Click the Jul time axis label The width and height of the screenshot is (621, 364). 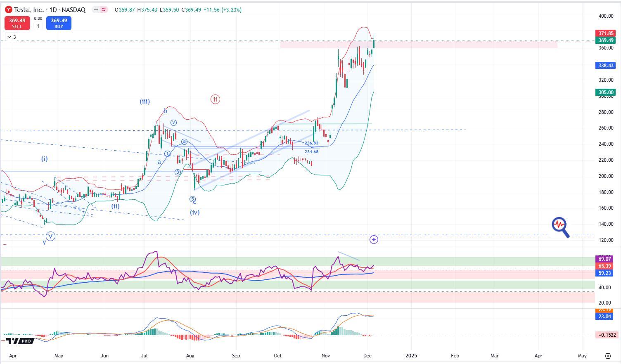pyautogui.click(x=145, y=355)
